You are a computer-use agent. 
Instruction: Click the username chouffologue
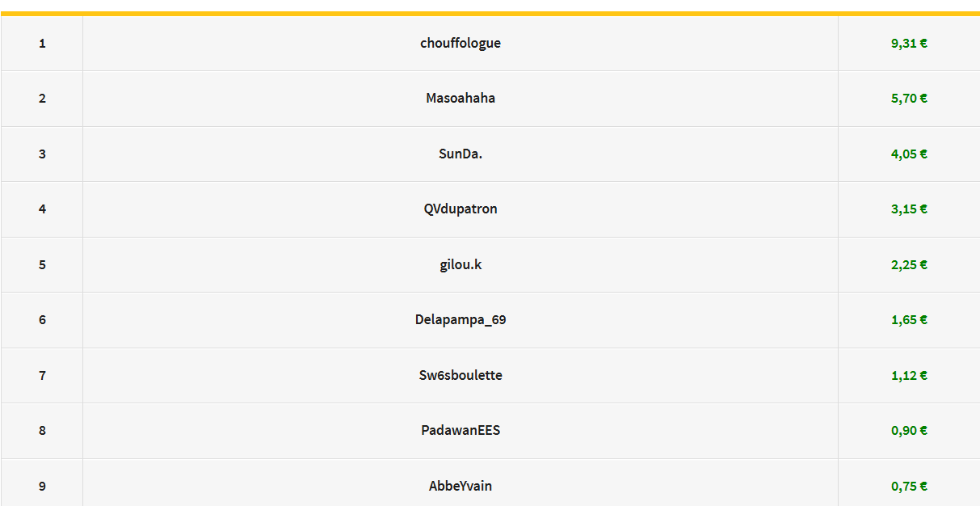coord(461,44)
